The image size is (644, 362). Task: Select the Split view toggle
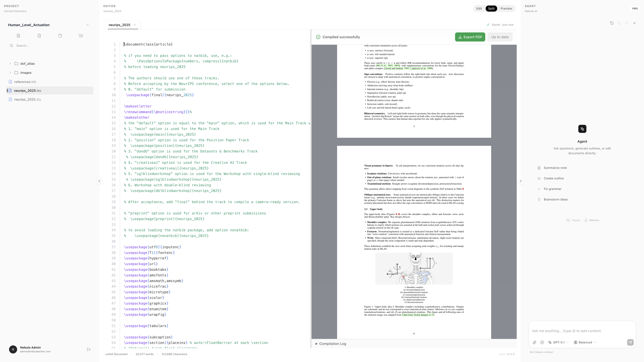pos(491,9)
